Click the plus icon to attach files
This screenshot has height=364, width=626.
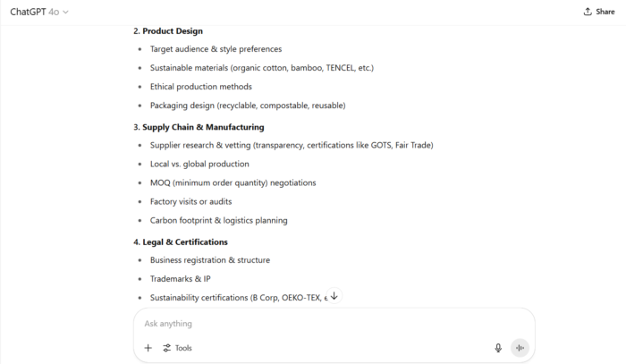(x=148, y=348)
